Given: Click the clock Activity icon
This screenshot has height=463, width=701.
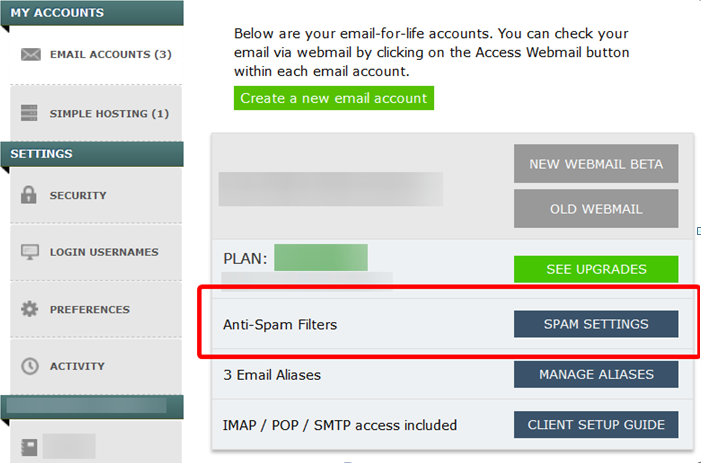Looking at the screenshot, I should pyautogui.click(x=30, y=366).
